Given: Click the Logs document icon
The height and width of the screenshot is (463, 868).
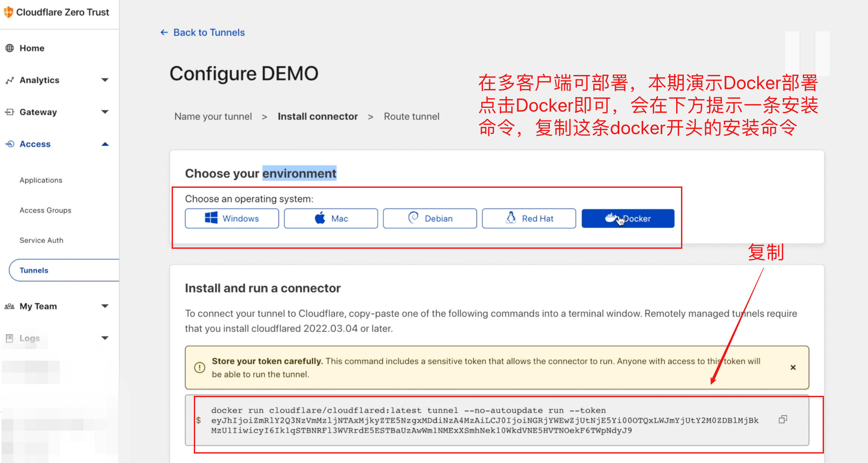Looking at the screenshot, I should [x=10, y=338].
